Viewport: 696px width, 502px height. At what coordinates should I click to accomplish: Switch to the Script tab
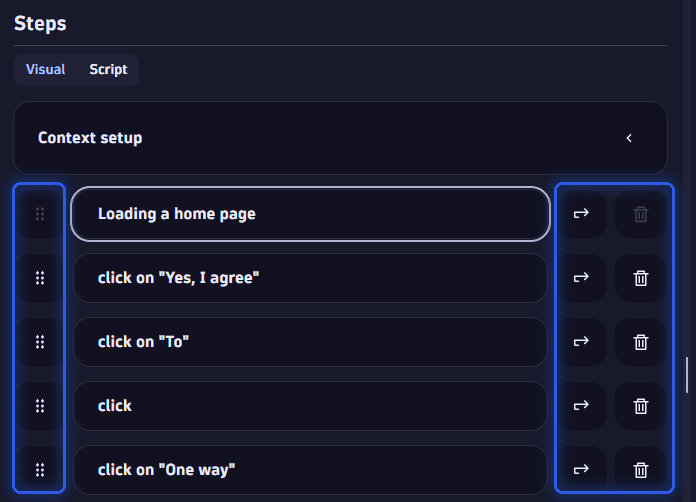pyautogui.click(x=108, y=70)
